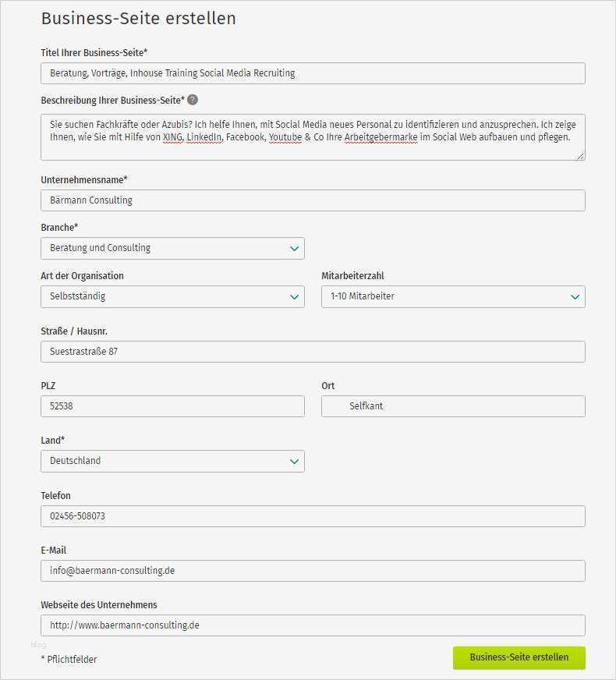Click the Titel Ihrer Business-Seite field
This screenshot has height=680, width=616.
(x=313, y=73)
